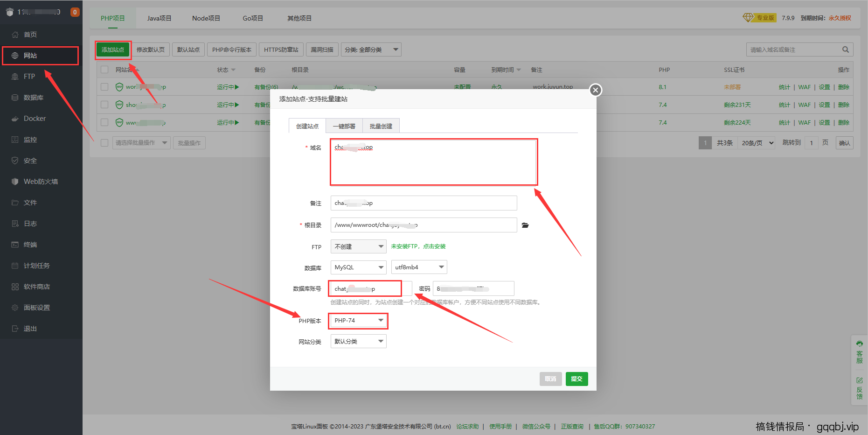Open the folder browser beside 根目录 field
868x435 pixels.
(525, 225)
